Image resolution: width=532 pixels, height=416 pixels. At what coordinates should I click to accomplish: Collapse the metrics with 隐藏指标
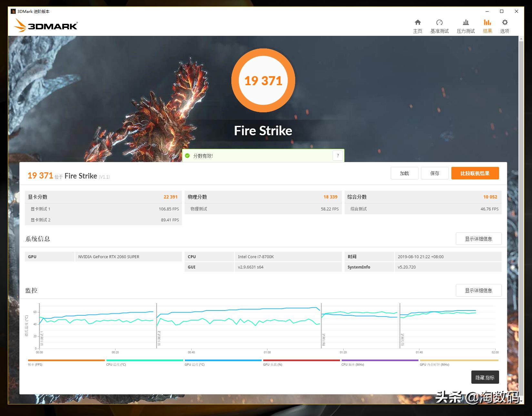tap(485, 377)
